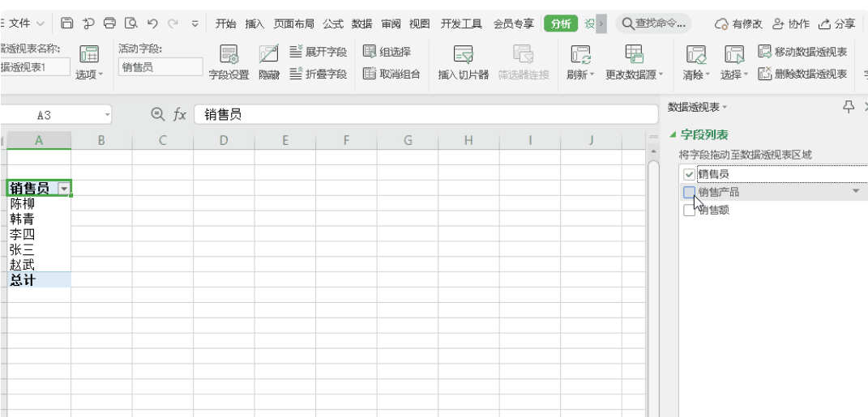The image size is (868, 417).
Task: Uncheck the 销售员 field checkbox
Action: (689, 174)
